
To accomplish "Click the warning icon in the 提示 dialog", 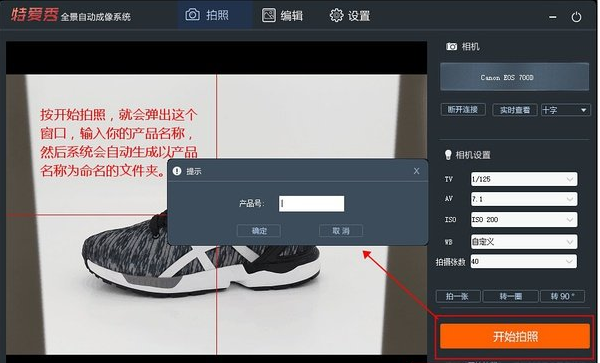I will coord(177,171).
